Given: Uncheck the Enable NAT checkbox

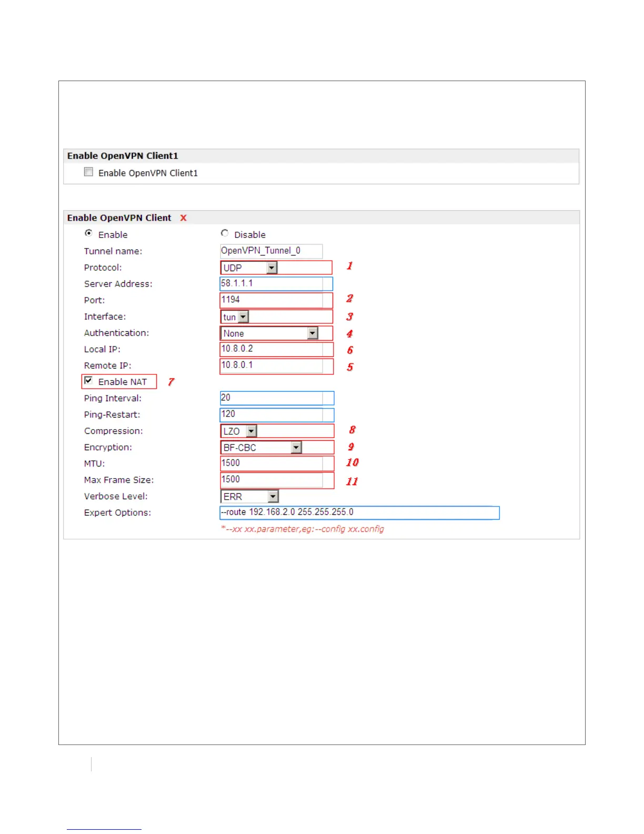Looking at the screenshot, I should tap(88, 381).
